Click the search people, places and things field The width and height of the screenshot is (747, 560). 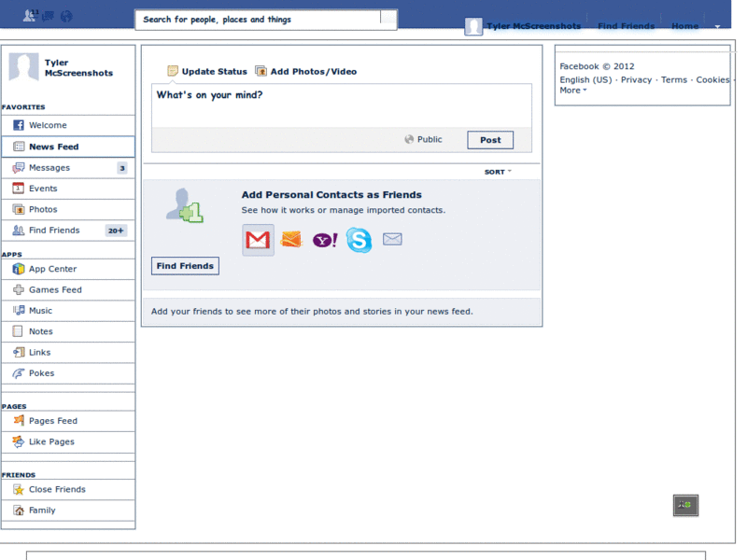tap(261, 19)
